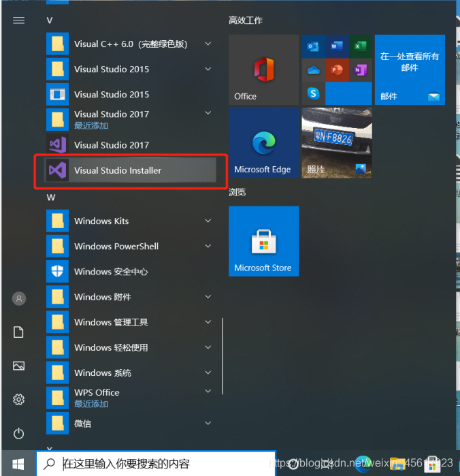The height and width of the screenshot is (476, 460).
Task: Click the W letter group header
Action: point(51,197)
